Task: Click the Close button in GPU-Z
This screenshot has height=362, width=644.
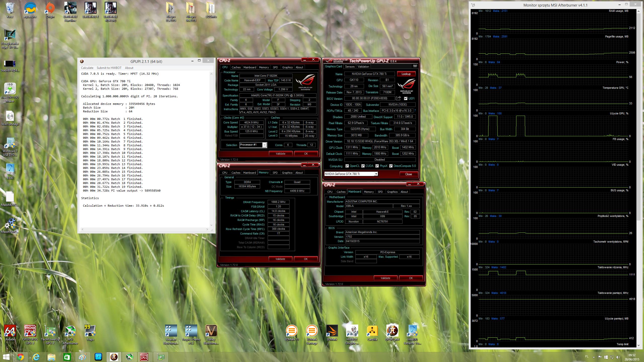Action: (x=409, y=174)
